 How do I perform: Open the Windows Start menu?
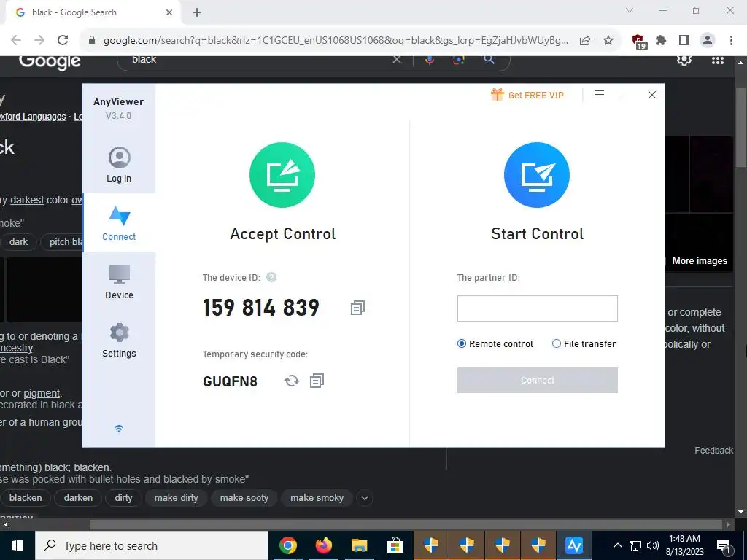[x=18, y=545]
